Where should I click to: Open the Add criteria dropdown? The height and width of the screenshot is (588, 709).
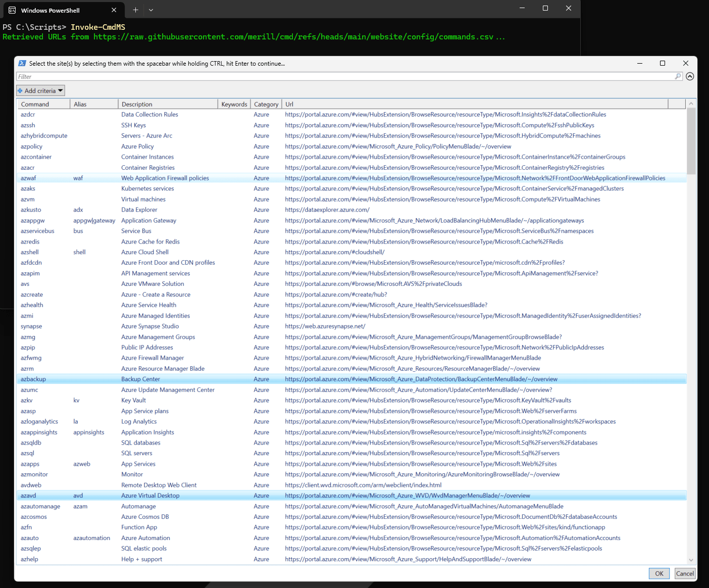pyautogui.click(x=40, y=90)
